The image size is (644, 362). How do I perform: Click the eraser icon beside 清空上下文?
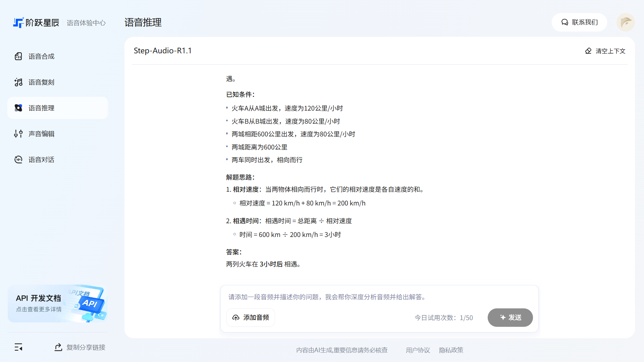(x=588, y=51)
